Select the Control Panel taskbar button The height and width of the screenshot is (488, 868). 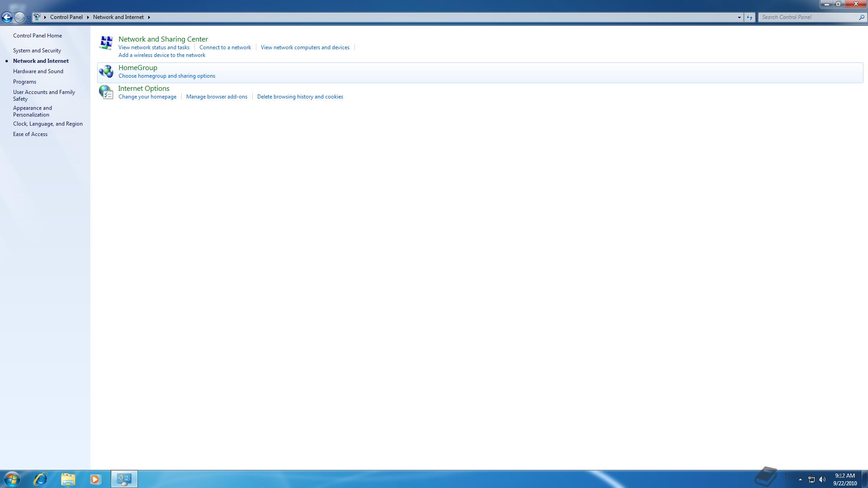[124, 479]
